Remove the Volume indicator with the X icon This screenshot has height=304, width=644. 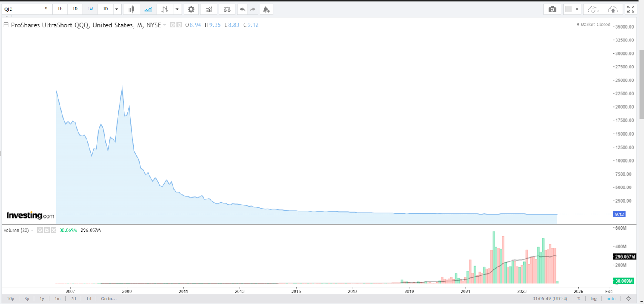[54, 230]
